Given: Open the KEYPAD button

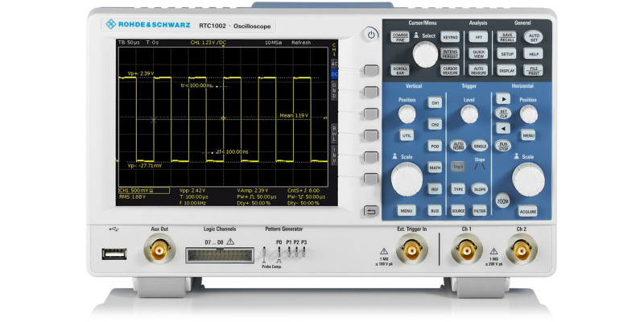Looking at the screenshot, I should pyautogui.click(x=450, y=36).
